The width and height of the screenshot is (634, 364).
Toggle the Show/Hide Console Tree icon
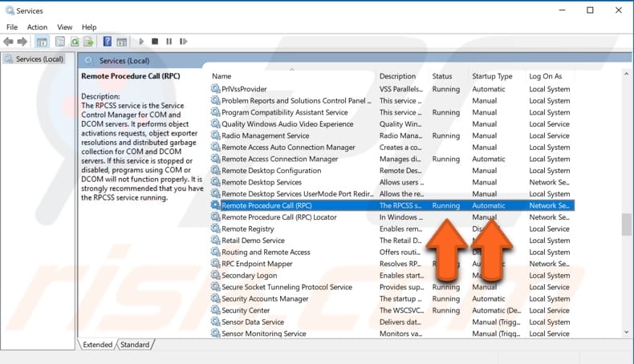point(42,41)
